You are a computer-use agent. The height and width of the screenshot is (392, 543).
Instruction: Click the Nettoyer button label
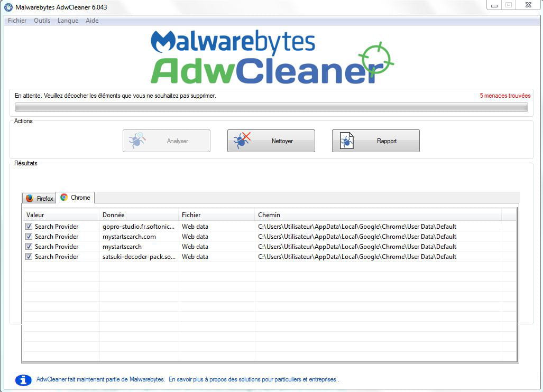click(x=282, y=141)
